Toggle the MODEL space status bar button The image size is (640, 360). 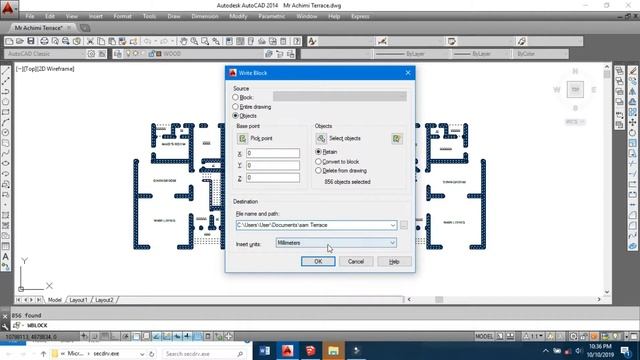[x=484, y=336]
